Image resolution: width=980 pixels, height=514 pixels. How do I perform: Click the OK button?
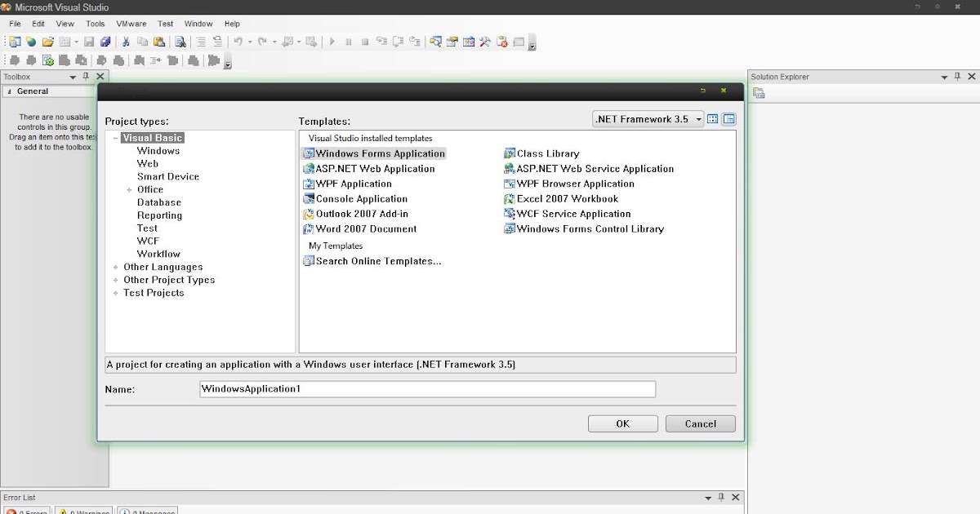click(623, 423)
